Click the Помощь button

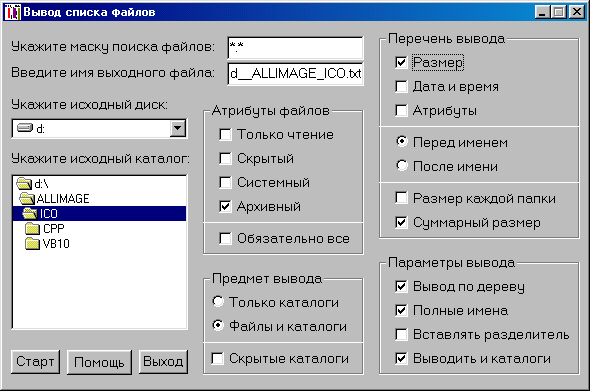click(99, 362)
